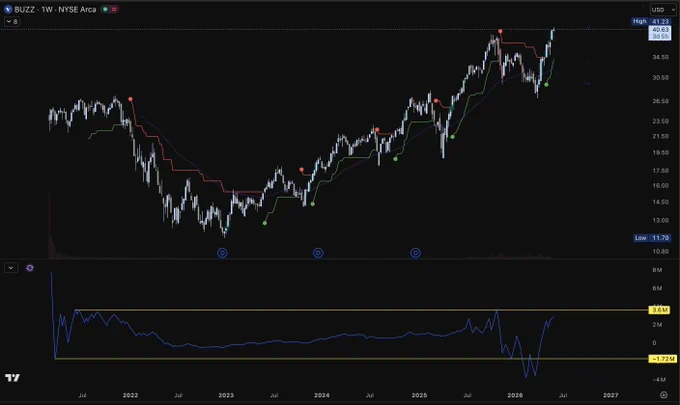This screenshot has width=680, height=405.
Task: Select the red signal dot at the late-2025 peak
Action: click(x=500, y=31)
